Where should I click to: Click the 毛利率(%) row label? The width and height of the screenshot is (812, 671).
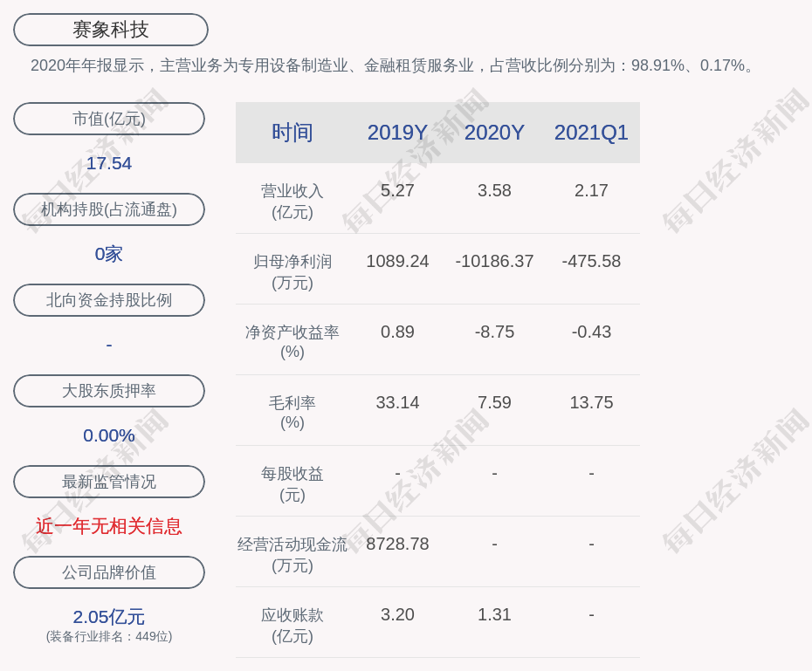(x=292, y=413)
